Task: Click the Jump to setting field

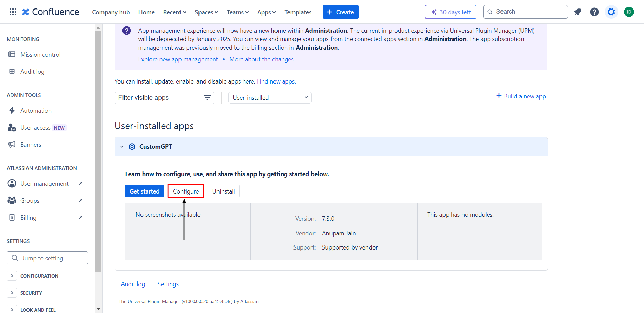Action: (47, 258)
